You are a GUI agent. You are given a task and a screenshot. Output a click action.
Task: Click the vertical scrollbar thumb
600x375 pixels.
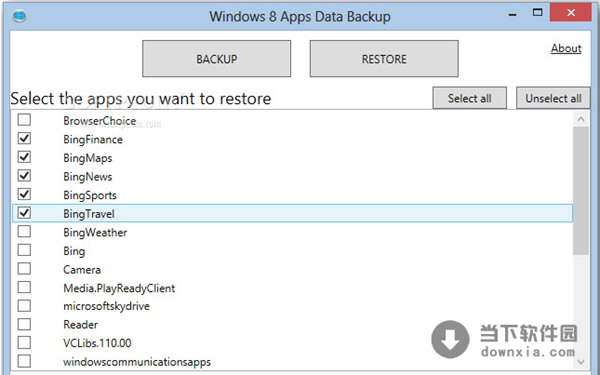581,191
